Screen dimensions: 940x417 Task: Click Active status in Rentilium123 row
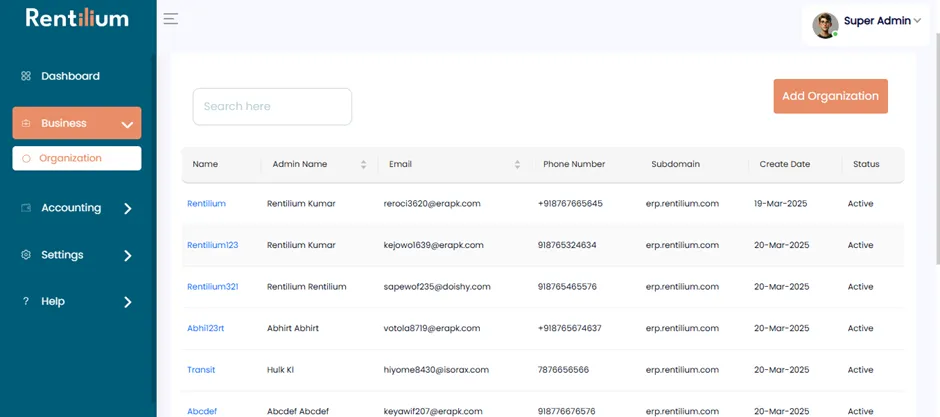tap(860, 245)
